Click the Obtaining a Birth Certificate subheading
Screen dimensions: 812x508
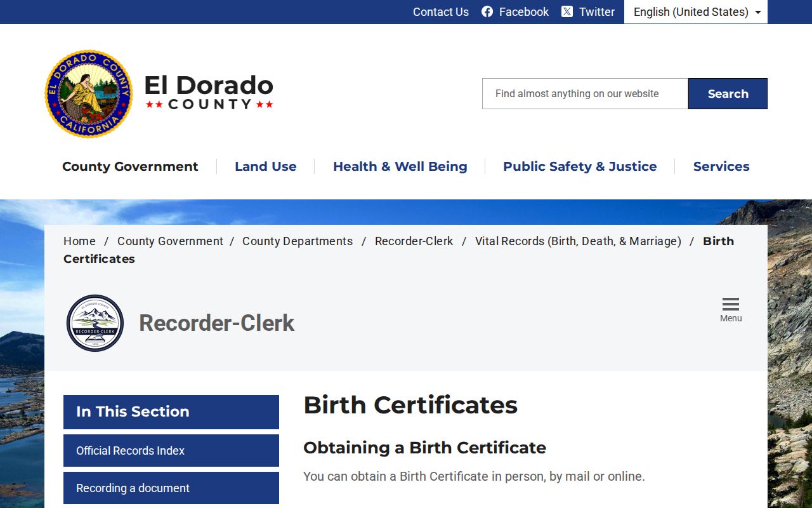pos(424,448)
